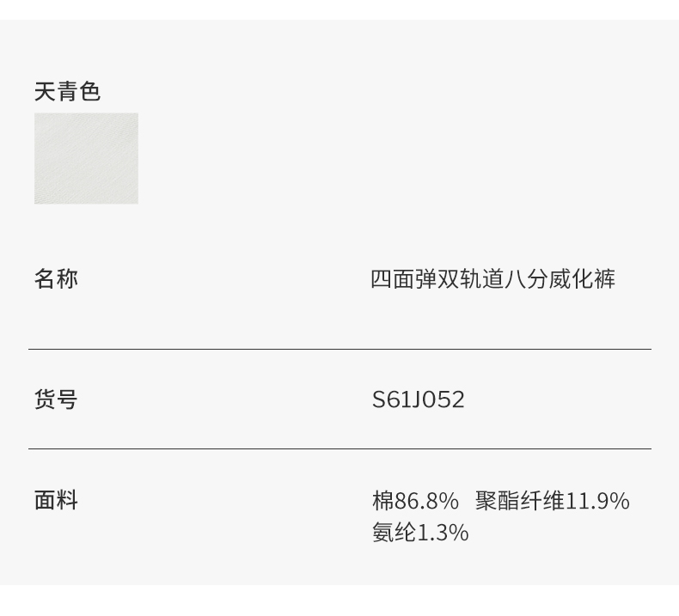Click the 天青色 color name label

click(x=67, y=91)
